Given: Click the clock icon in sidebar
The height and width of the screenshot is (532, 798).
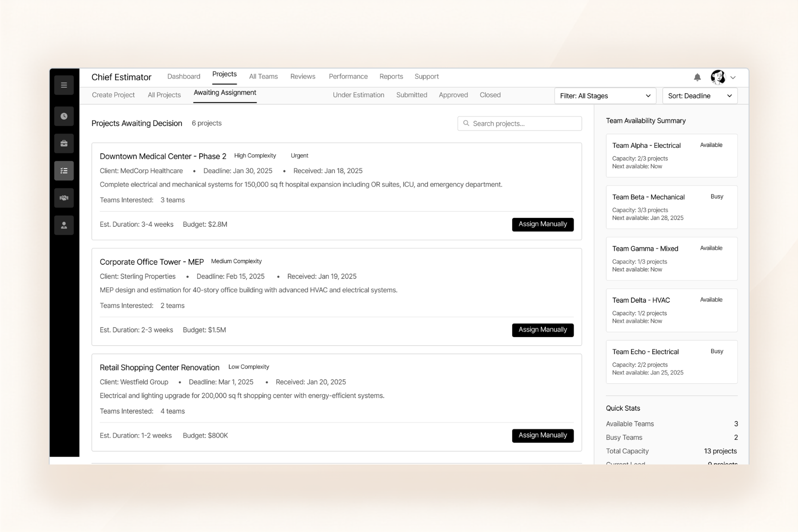Looking at the screenshot, I should click(x=64, y=116).
